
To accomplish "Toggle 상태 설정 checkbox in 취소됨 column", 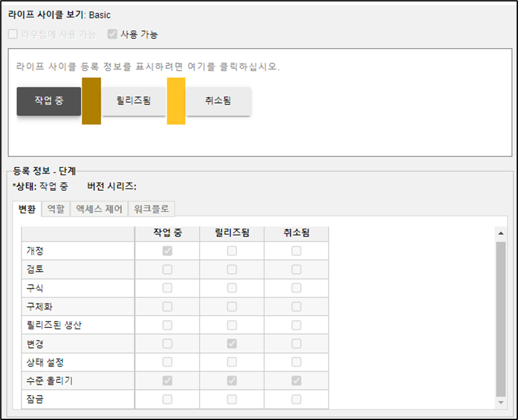I will [x=297, y=362].
